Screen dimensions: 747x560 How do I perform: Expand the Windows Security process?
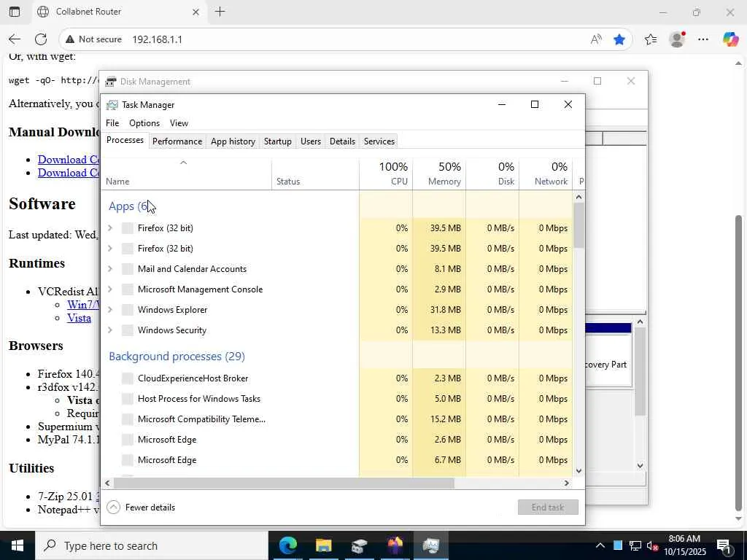click(x=110, y=330)
